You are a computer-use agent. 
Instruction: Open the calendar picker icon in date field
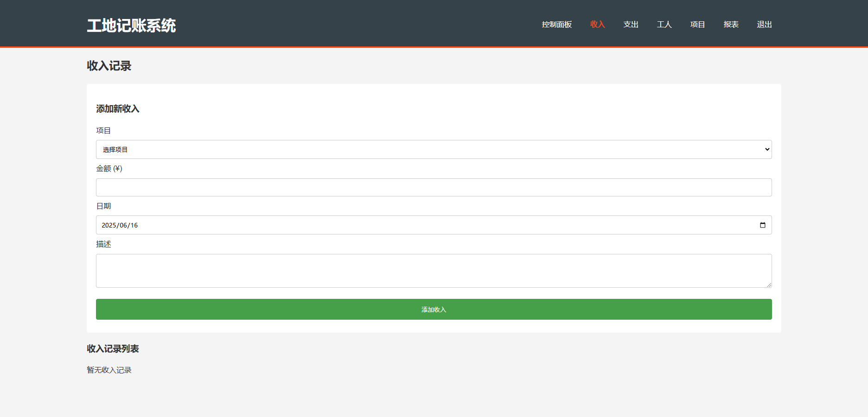point(762,225)
